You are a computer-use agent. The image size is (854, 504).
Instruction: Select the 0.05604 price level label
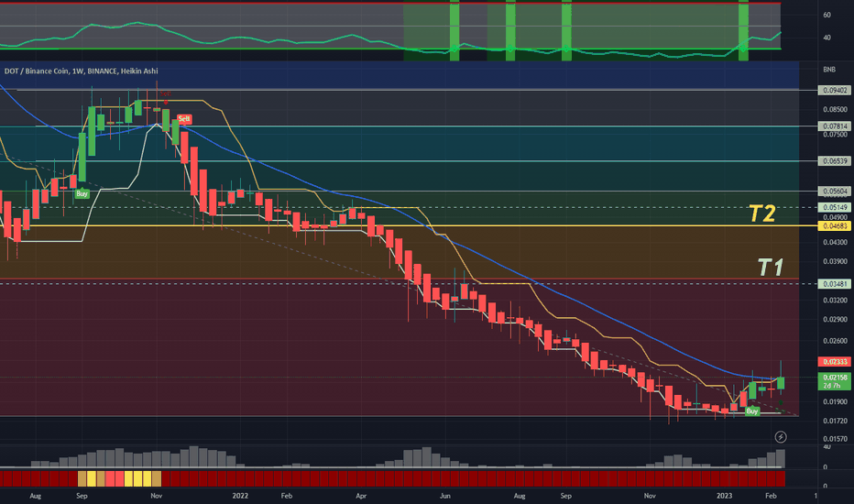click(x=835, y=192)
